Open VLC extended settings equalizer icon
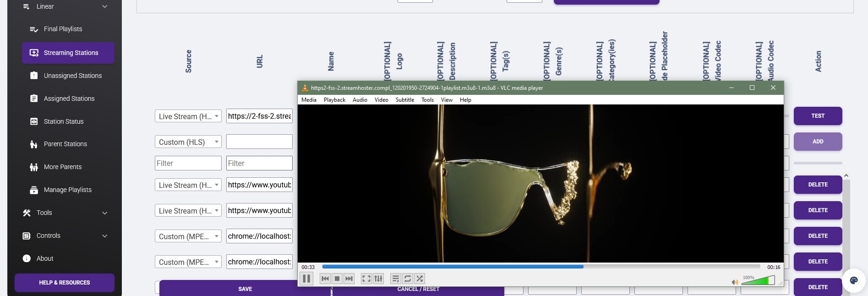The width and height of the screenshot is (868, 296). 378,279
